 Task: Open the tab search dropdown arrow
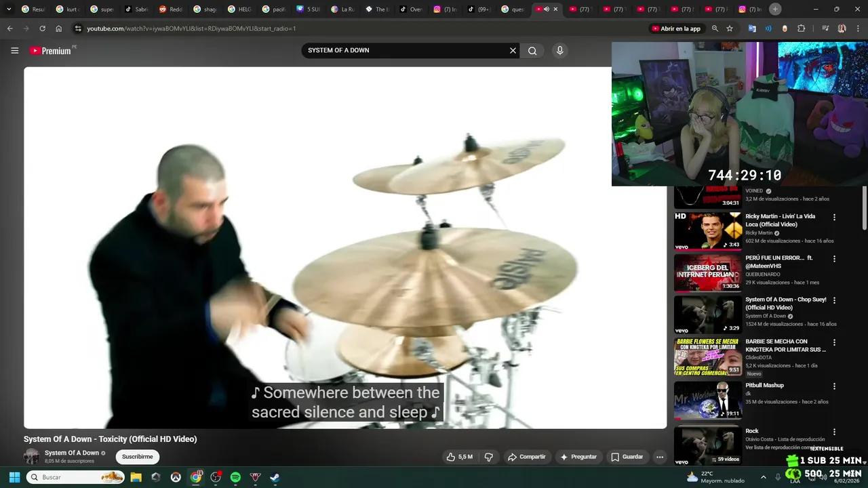pos(9,9)
